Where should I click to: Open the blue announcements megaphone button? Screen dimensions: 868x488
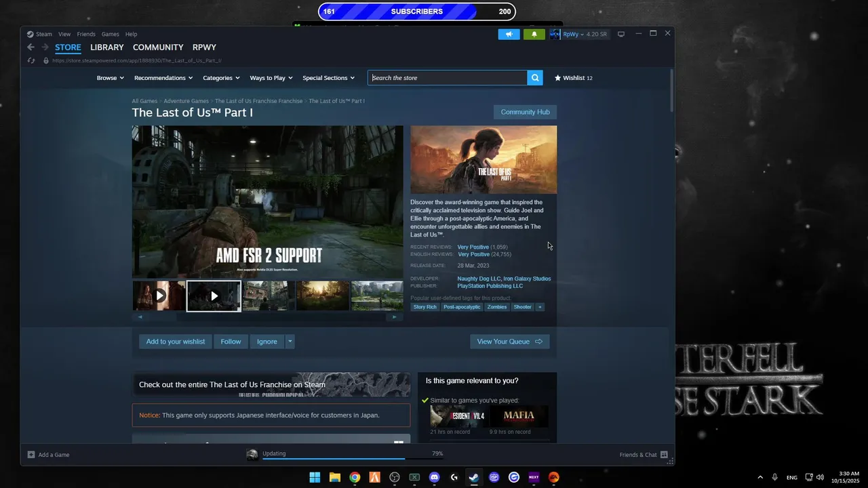509,34
